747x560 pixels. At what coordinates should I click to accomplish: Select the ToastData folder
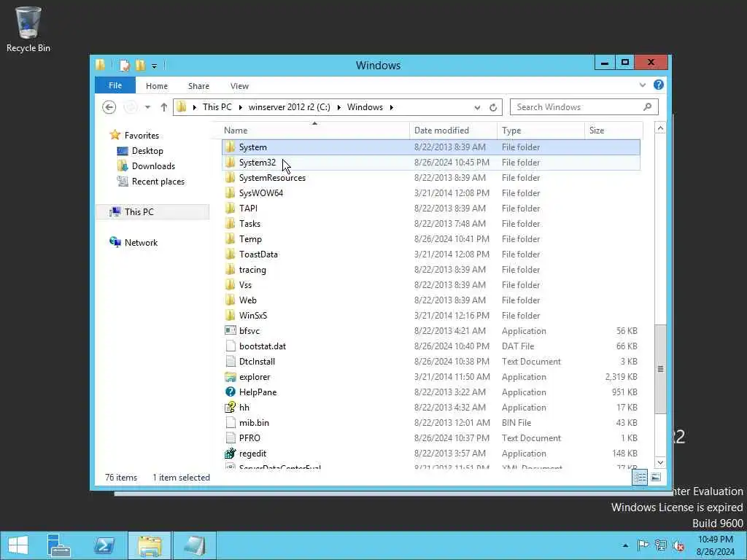pyautogui.click(x=258, y=254)
